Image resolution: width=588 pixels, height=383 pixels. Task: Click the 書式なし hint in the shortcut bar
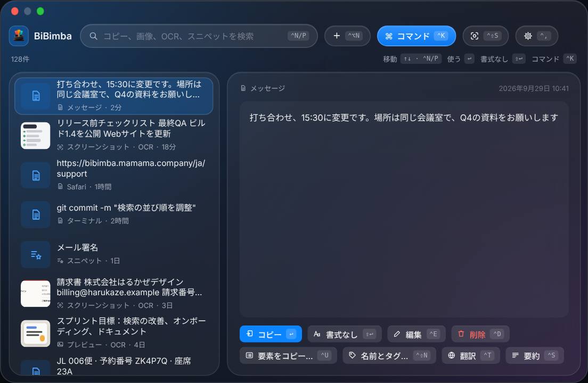(503, 59)
